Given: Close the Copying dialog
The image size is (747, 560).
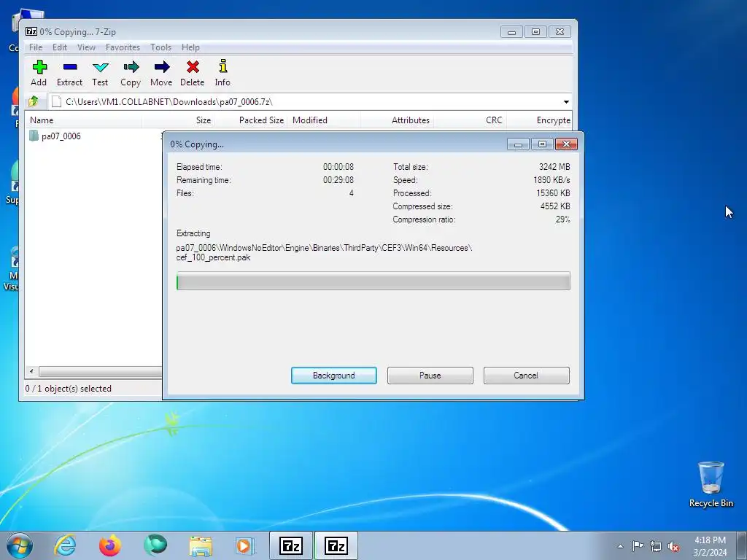Looking at the screenshot, I should (x=566, y=144).
